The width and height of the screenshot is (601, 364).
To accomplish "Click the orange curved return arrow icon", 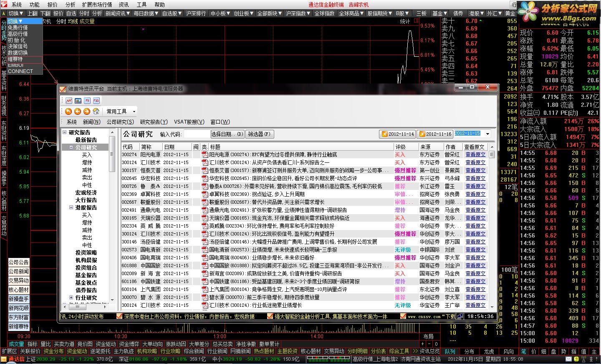I will point(68,111).
